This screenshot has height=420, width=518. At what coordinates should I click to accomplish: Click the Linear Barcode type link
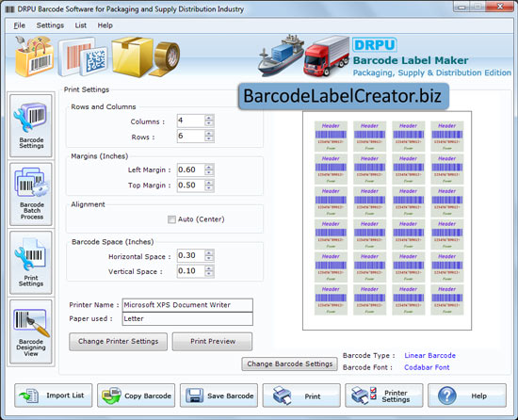430,356
